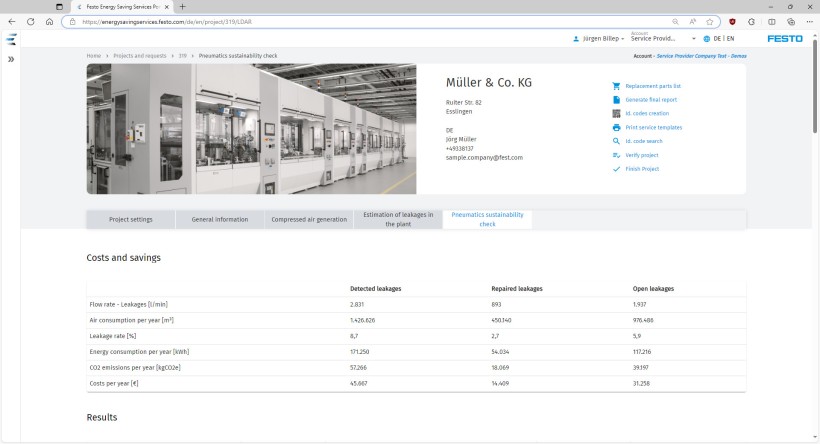Click the globe language icon
This screenshot has width=820, height=444.
tap(706, 39)
